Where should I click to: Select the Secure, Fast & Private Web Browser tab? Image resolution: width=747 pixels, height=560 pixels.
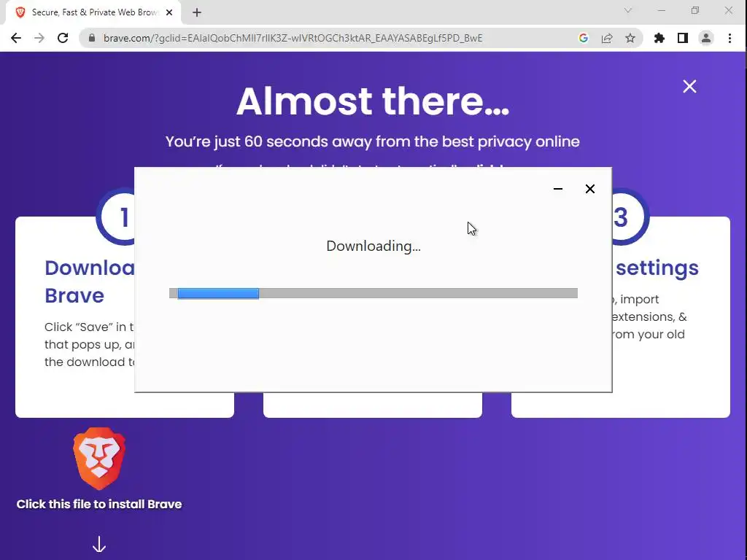(93, 12)
